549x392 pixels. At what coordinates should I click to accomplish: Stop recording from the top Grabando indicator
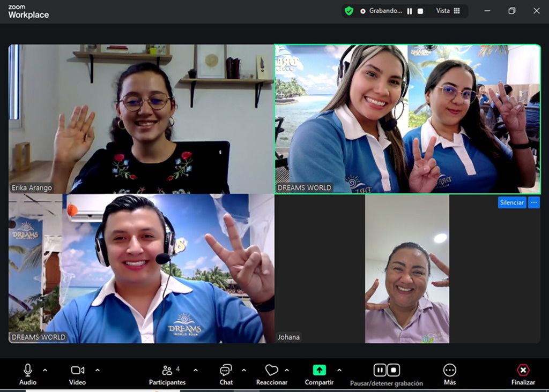coord(420,11)
